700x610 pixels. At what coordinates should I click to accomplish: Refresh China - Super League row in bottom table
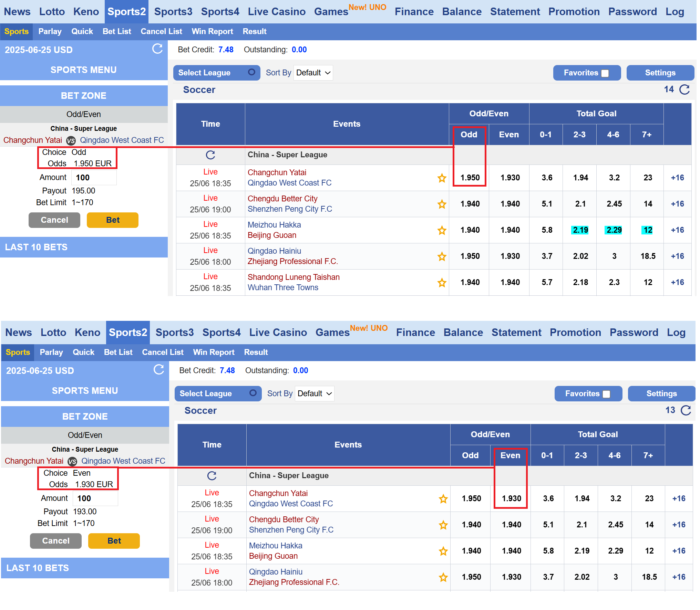tap(212, 476)
